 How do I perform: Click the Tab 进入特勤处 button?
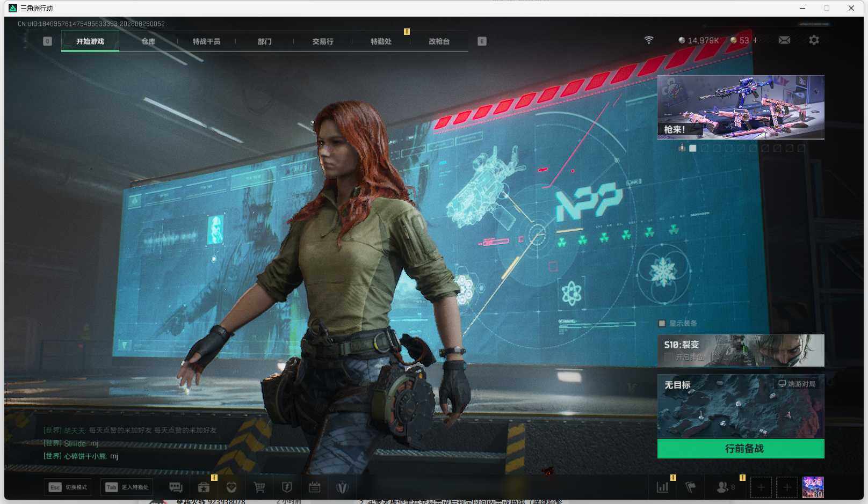[x=127, y=487]
